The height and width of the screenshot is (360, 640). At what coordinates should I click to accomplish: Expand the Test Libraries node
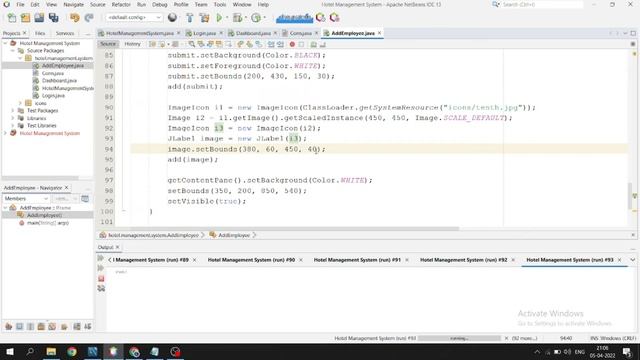13,126
